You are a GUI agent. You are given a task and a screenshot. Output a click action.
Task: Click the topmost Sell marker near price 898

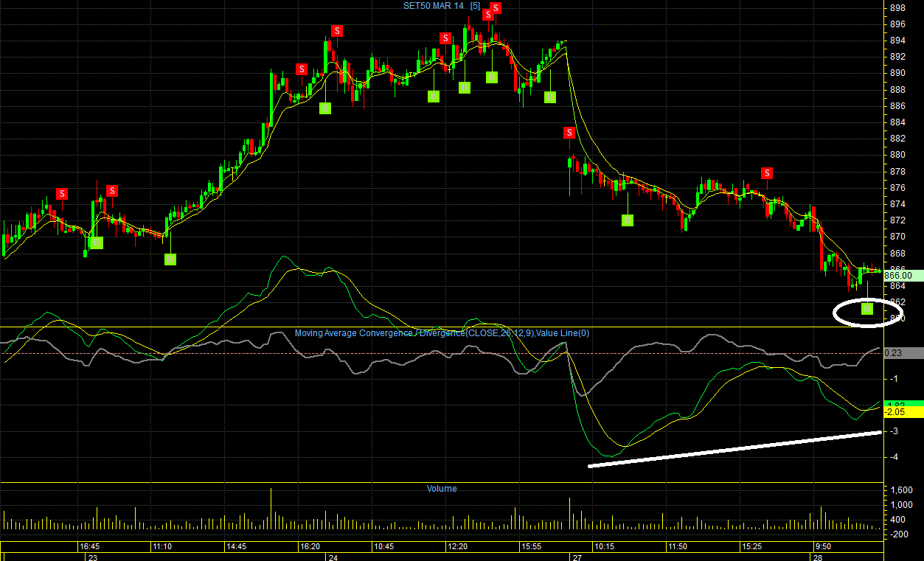[496, 8]
